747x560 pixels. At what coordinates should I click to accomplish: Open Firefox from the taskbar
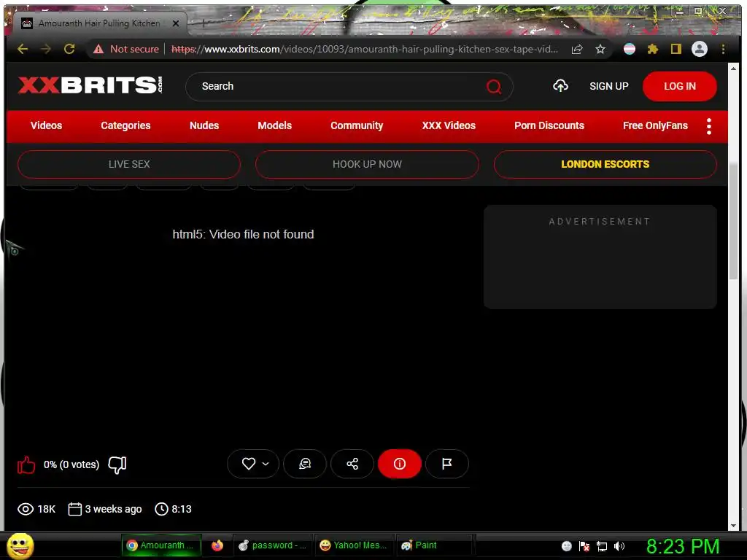(217, 545)
